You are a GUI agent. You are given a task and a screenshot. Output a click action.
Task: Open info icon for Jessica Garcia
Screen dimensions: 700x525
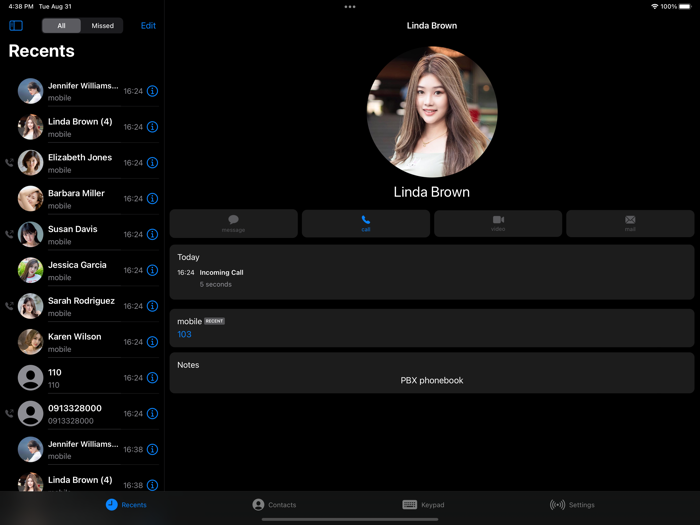click(152, 270)
